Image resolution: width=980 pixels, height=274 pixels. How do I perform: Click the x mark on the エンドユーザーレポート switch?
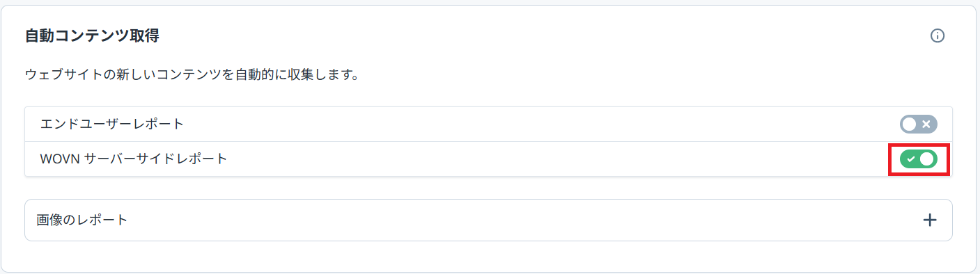(926, 124)
